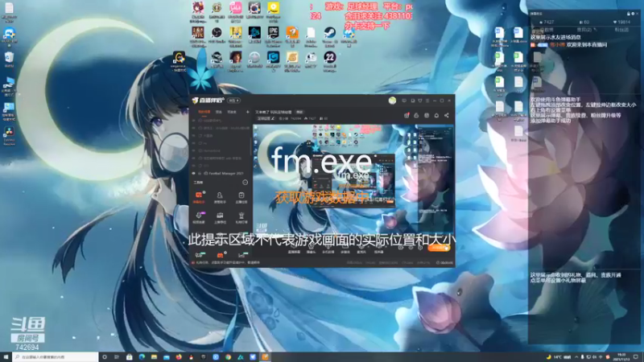Open the hamburger menu in the streaming app title bar
The height and width of the screenshot is (362, 644).
[x=427, y=101]
